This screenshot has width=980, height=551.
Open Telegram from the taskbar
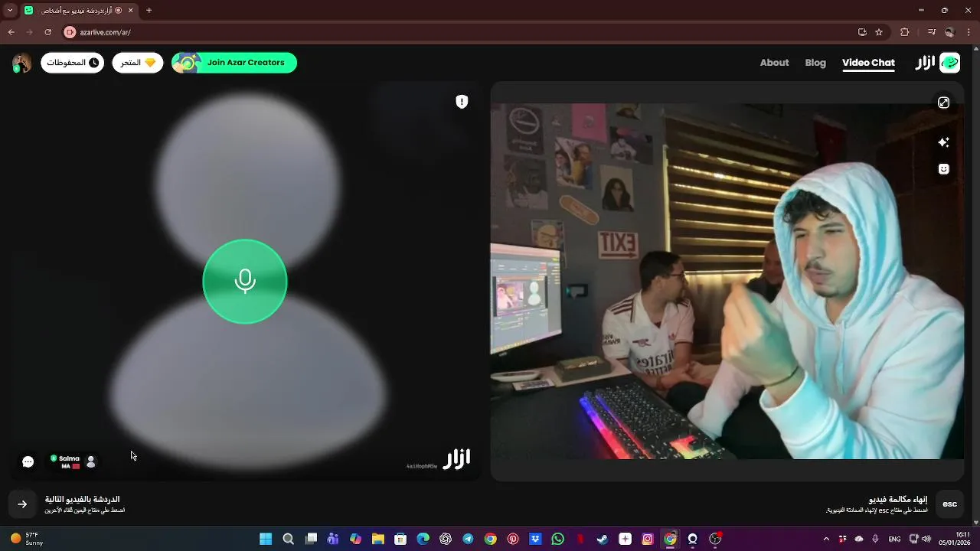[x=468, y=539]
